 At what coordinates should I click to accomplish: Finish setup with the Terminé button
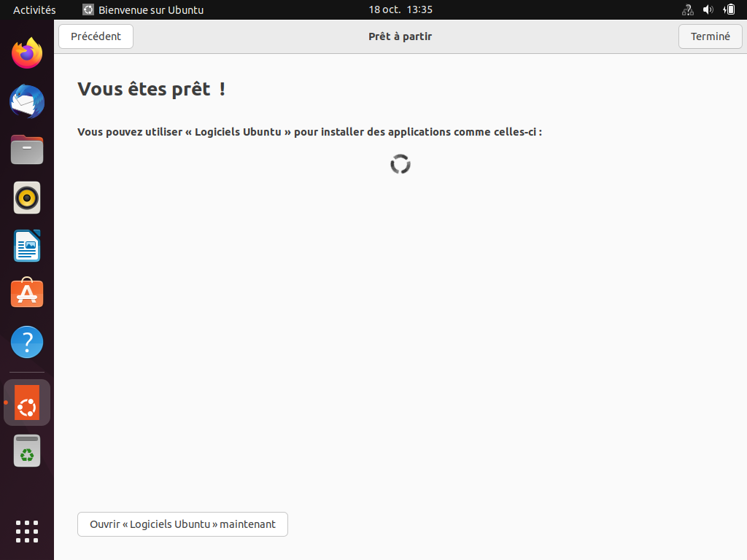[x=710, y=36]
